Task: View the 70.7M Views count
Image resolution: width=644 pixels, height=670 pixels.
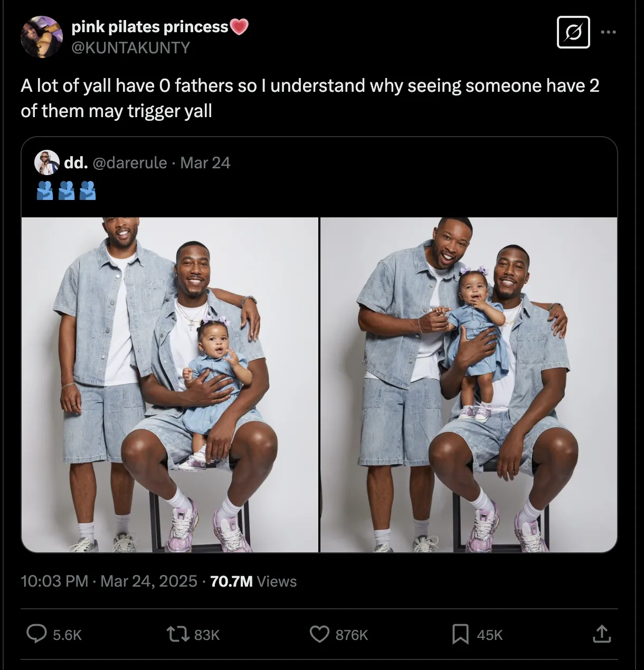Action: (253, 581)
